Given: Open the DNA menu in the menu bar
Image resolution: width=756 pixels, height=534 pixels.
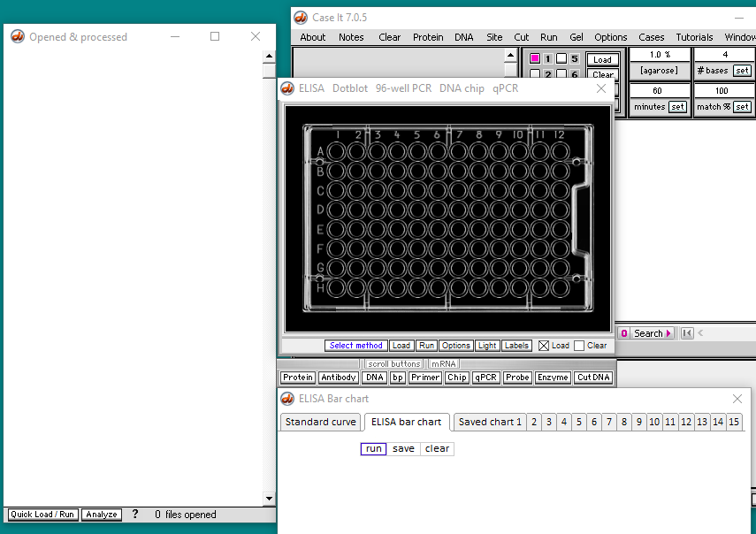Looking at the screenshot, I should coord(464,37).
